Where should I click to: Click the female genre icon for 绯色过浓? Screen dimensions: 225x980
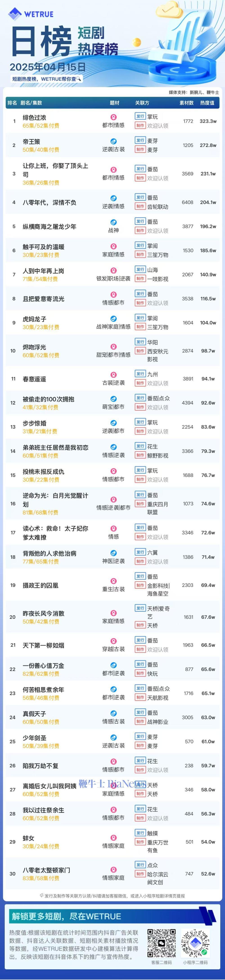pos(113,117)
